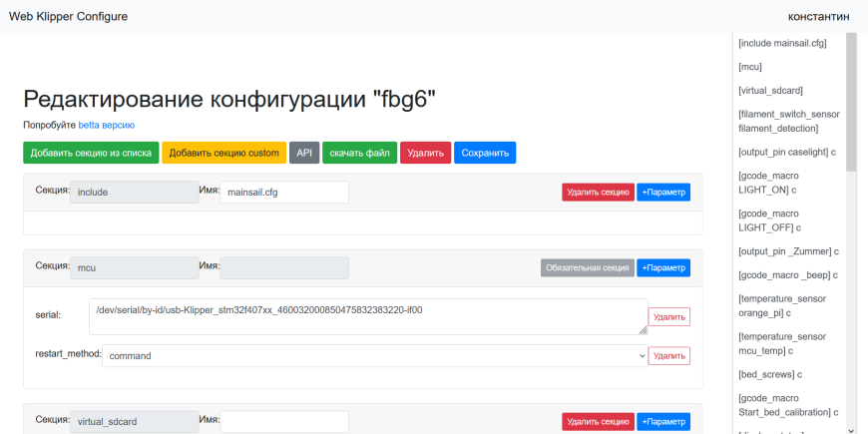Click Добавить секцию из списка button

coord(91,153)
